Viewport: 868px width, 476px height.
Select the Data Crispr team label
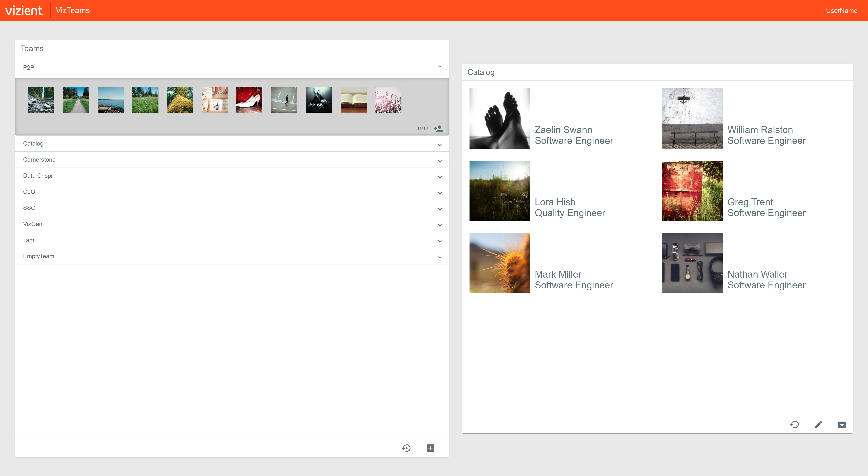pos(38,176)
